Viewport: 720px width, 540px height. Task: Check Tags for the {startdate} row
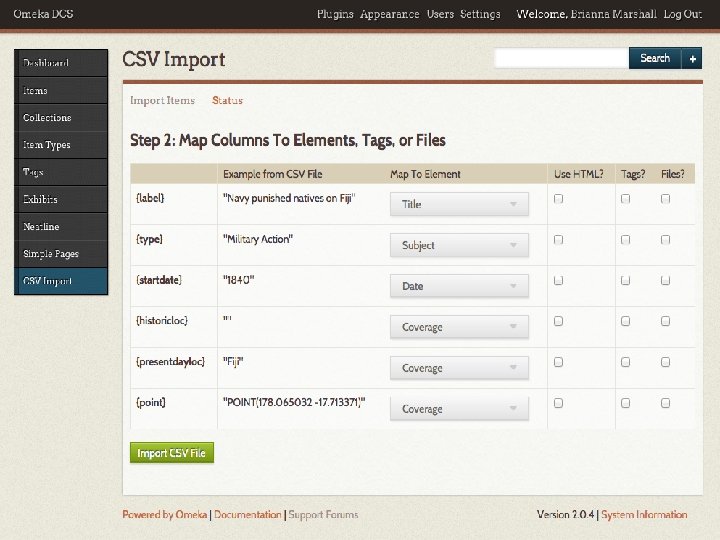tap(625, 280)
